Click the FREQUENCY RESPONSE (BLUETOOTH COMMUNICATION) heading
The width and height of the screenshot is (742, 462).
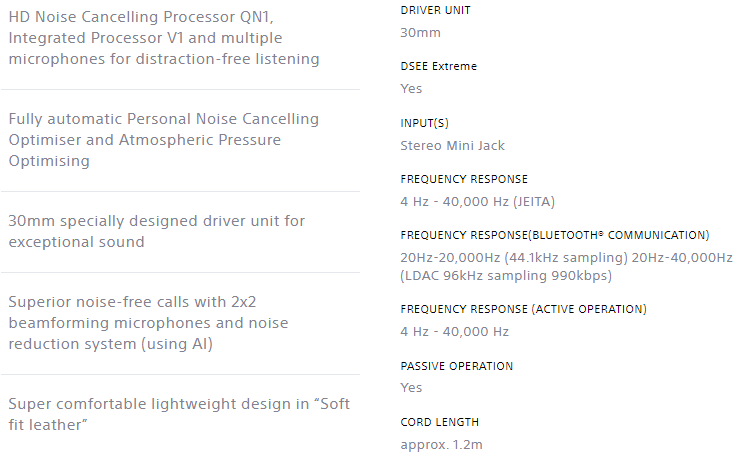[554, 235]
